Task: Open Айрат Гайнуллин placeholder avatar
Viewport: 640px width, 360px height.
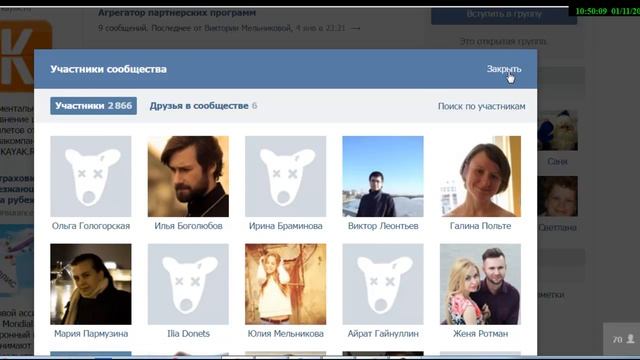Action: (x=383, y=284)
